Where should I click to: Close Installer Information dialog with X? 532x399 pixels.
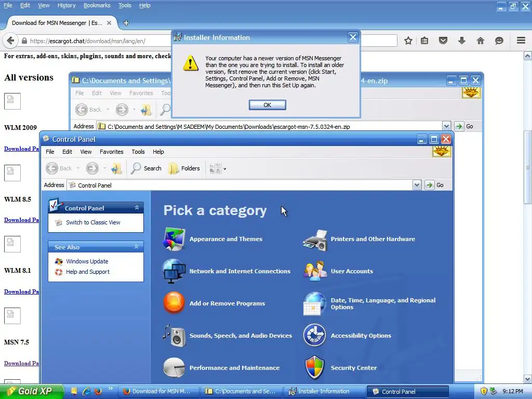coord(353,37)
